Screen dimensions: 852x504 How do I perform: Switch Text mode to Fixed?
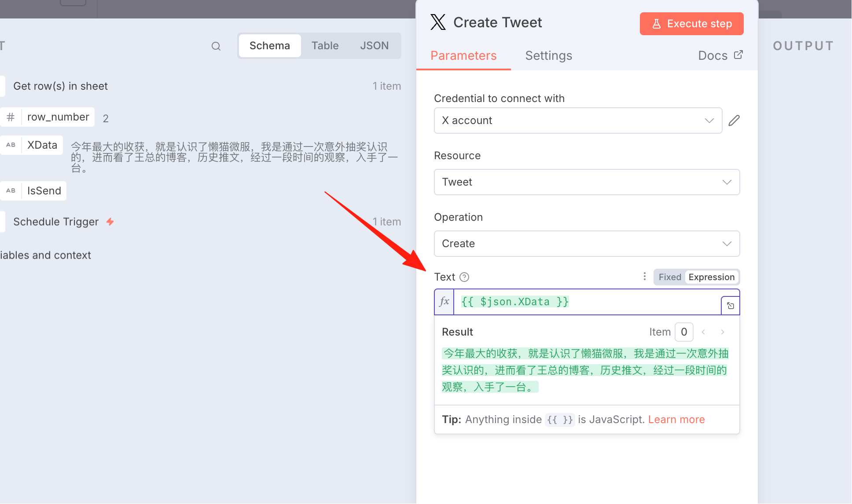[670, 277]
